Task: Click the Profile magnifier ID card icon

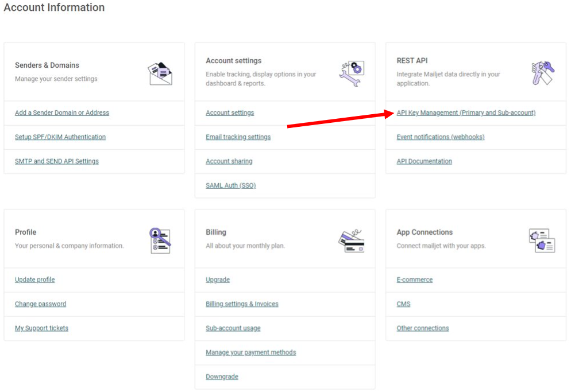Action: tap(160, 240)
